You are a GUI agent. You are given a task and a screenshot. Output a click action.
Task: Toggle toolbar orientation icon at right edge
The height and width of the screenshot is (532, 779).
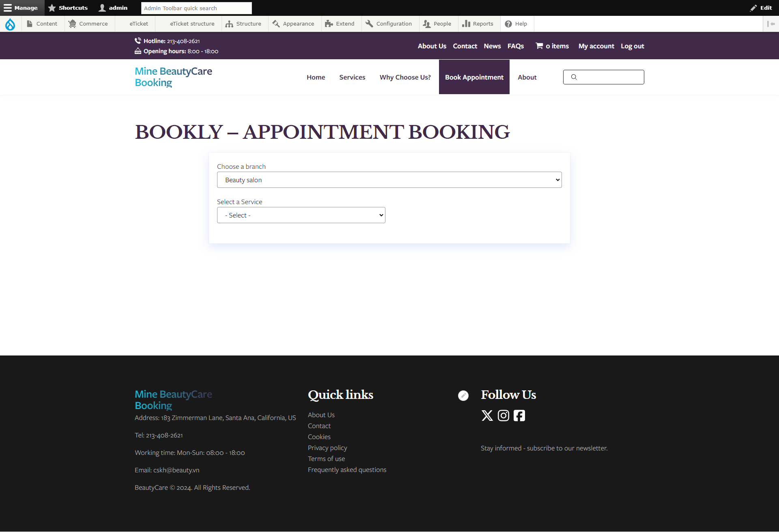coord(771,24)
